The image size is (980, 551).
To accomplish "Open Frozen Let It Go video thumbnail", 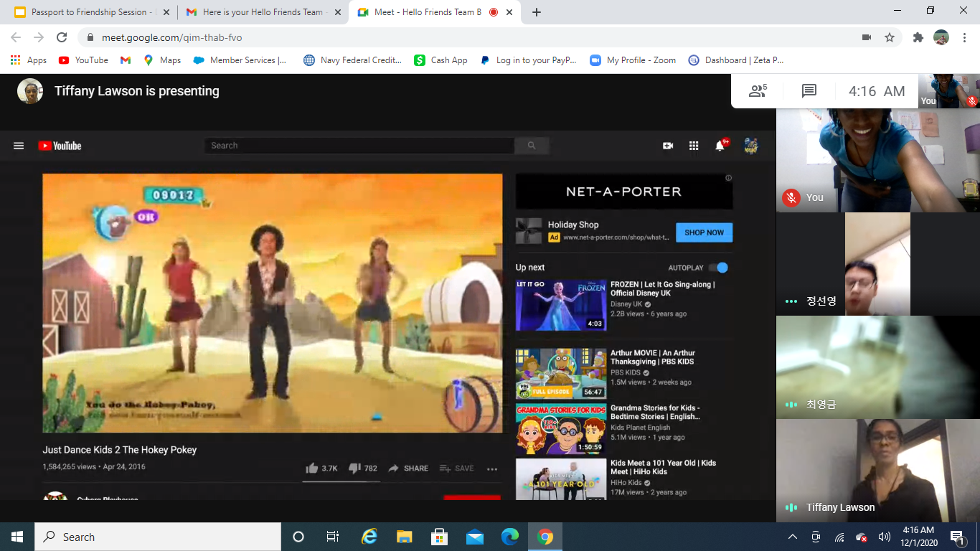I will click(x=561, y=305).
